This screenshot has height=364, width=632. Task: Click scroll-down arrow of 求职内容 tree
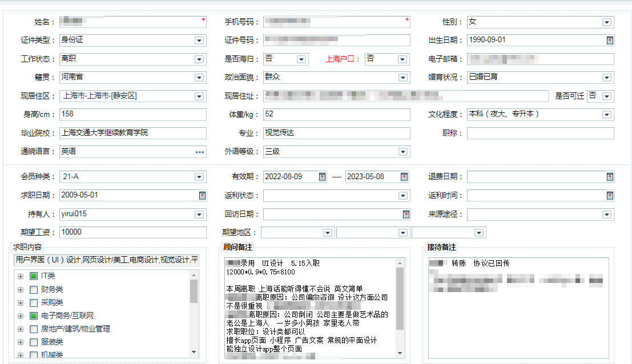pyautogui.click(x=194, y=352)
